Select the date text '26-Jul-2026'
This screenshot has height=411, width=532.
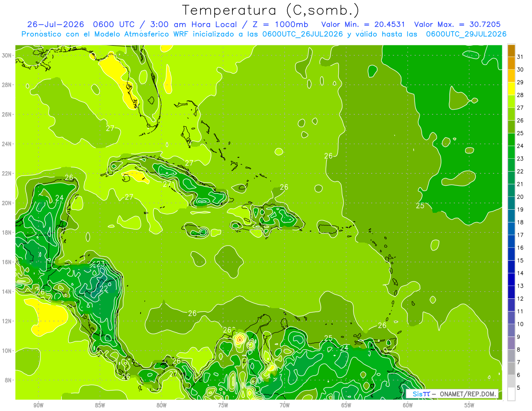coord(55,24)
